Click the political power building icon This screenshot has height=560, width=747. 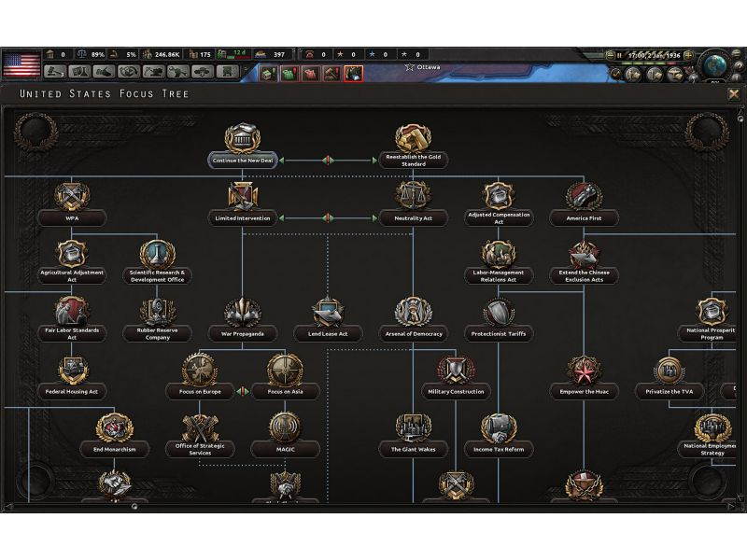(x=51, y=53)
